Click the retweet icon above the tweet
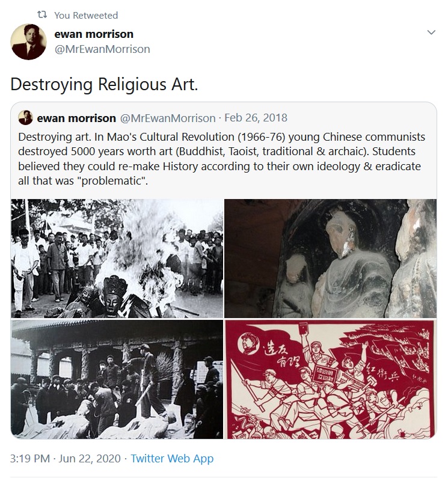 (x=42, y=14)
